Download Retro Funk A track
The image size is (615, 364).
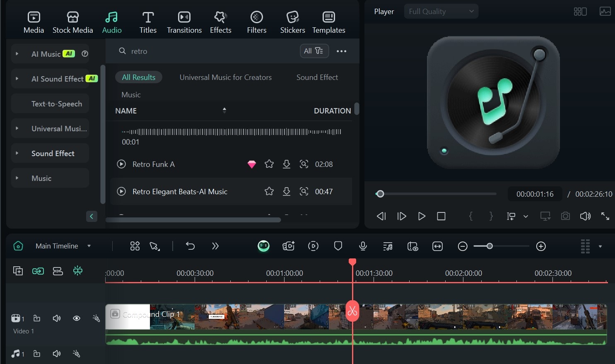pyautogui.click(x=286, y=164)
